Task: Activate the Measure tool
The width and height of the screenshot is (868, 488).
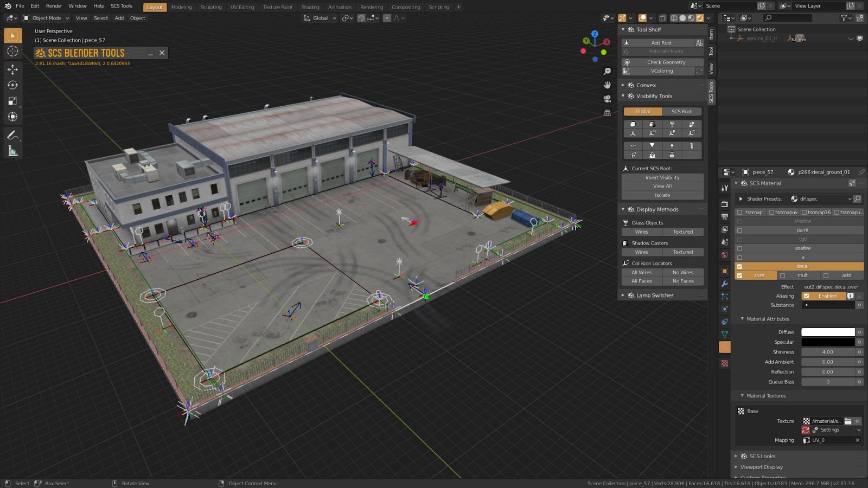Action: tap(12, 151)
